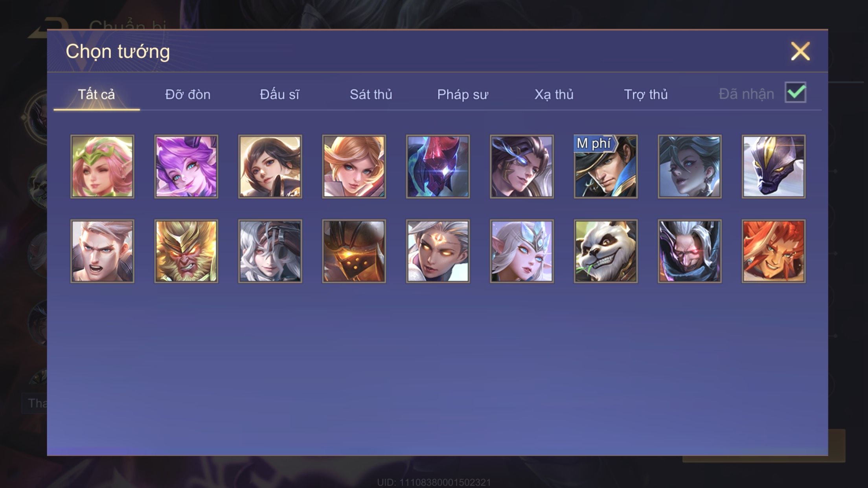Select the bronze helmet knight hero
Screen dimensions: 868x488
354,251
